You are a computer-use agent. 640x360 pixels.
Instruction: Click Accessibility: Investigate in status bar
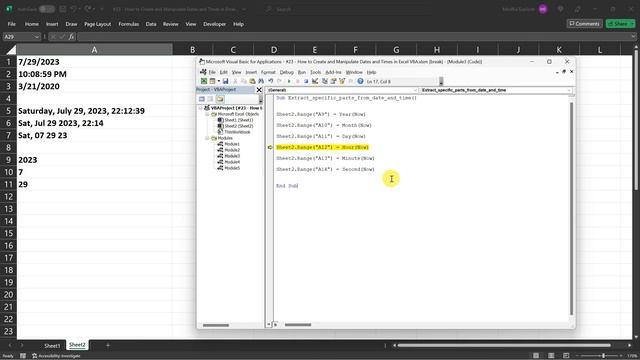coord(56,356)
